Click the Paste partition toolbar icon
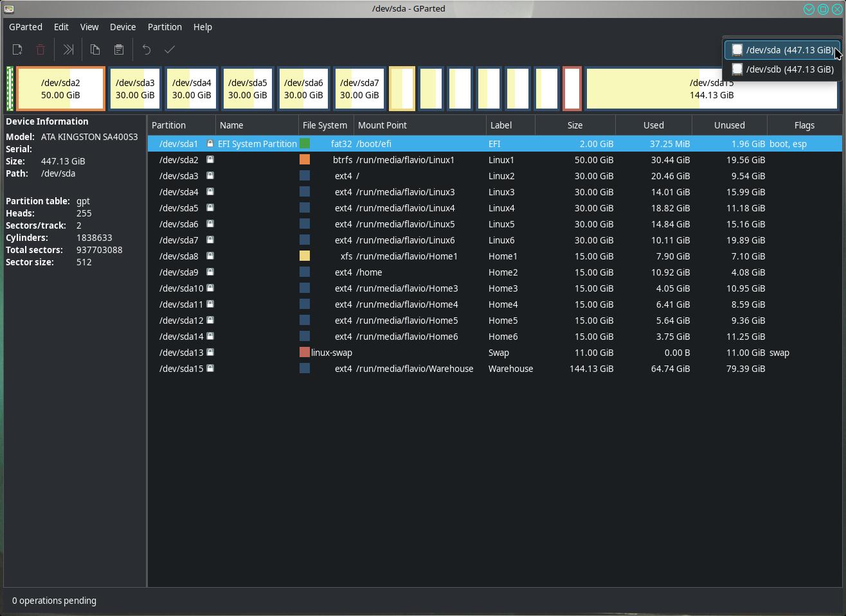846x616 pixels. tap(119, 49)
